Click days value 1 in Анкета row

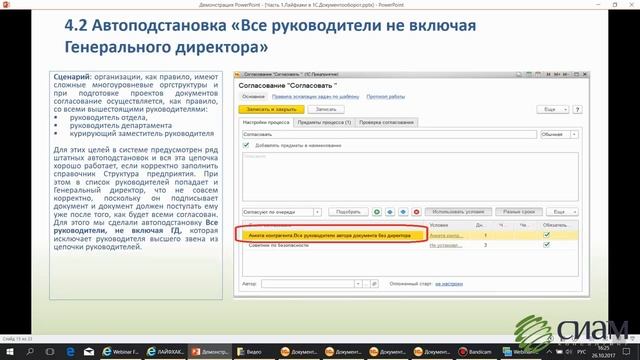coord(485,236)
